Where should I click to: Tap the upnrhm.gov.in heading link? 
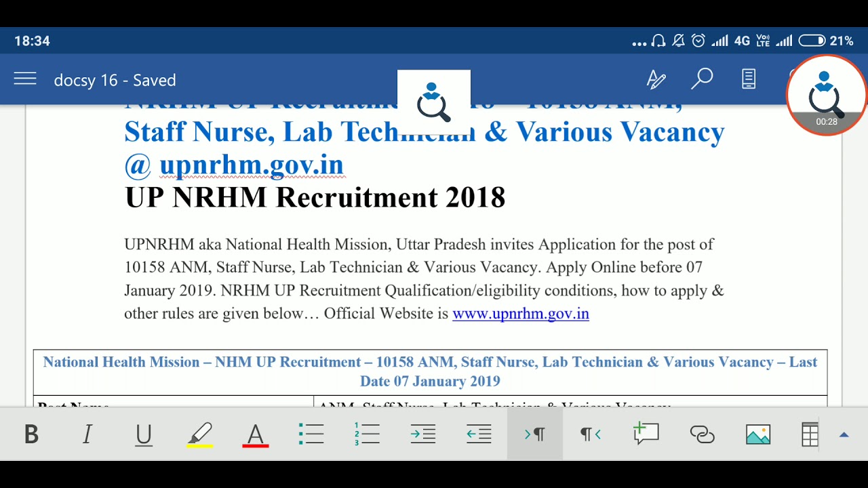[252, 165]
